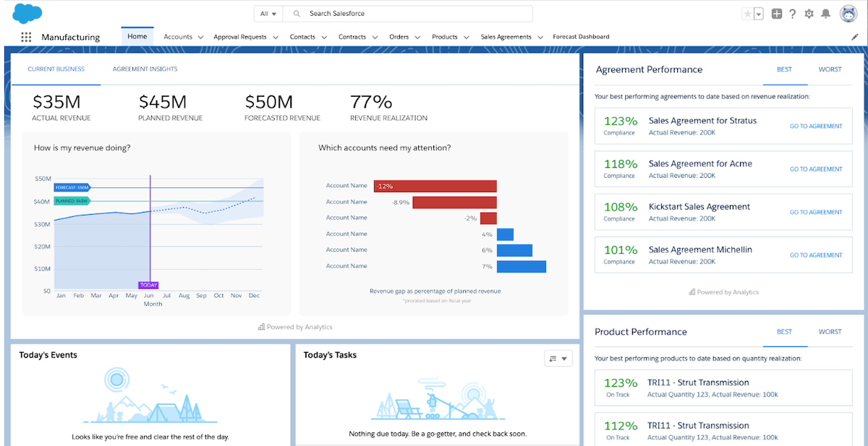This screenshot has width=868, height=446.
Task: Expand the Contacts tab chevron
Action: (323, 37)
